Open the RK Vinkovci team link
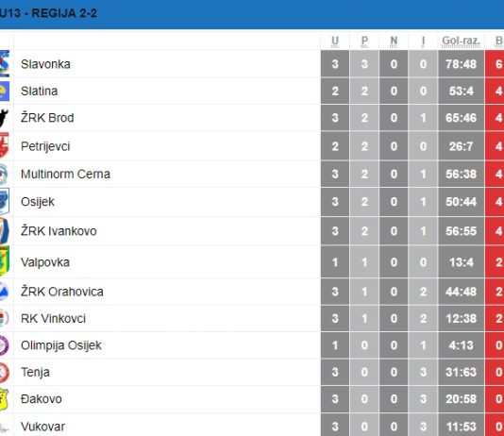 point(54,318)
